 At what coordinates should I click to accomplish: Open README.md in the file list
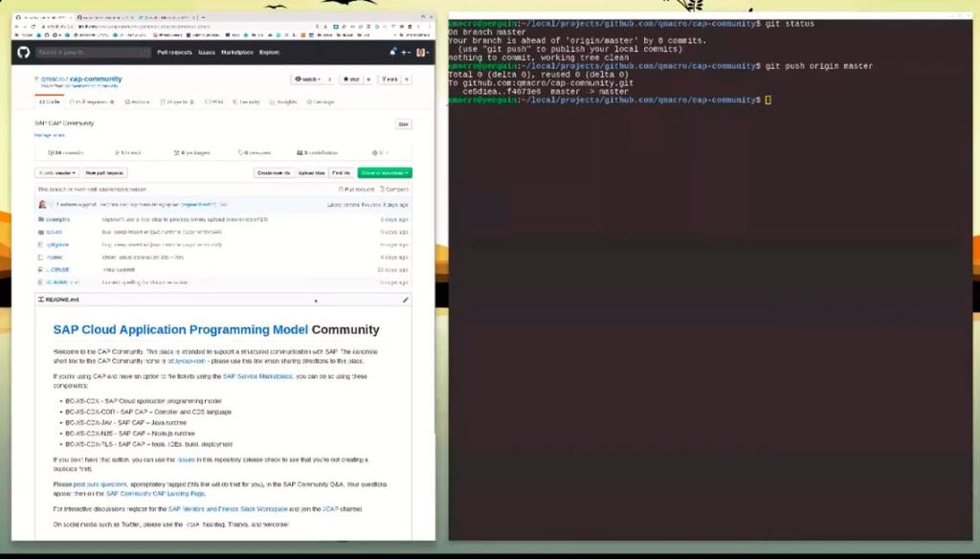[62, 282]
